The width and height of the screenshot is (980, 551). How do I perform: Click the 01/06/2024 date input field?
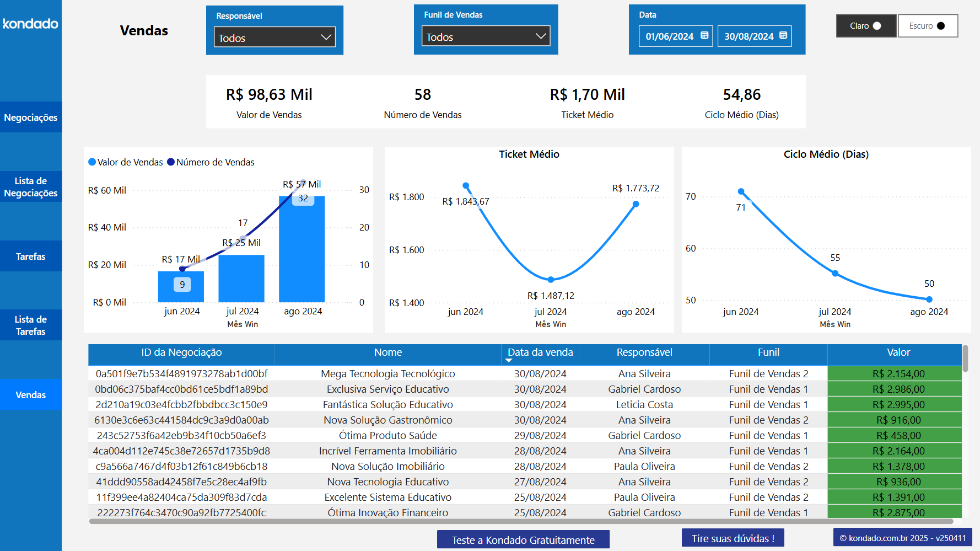point(670,35)
